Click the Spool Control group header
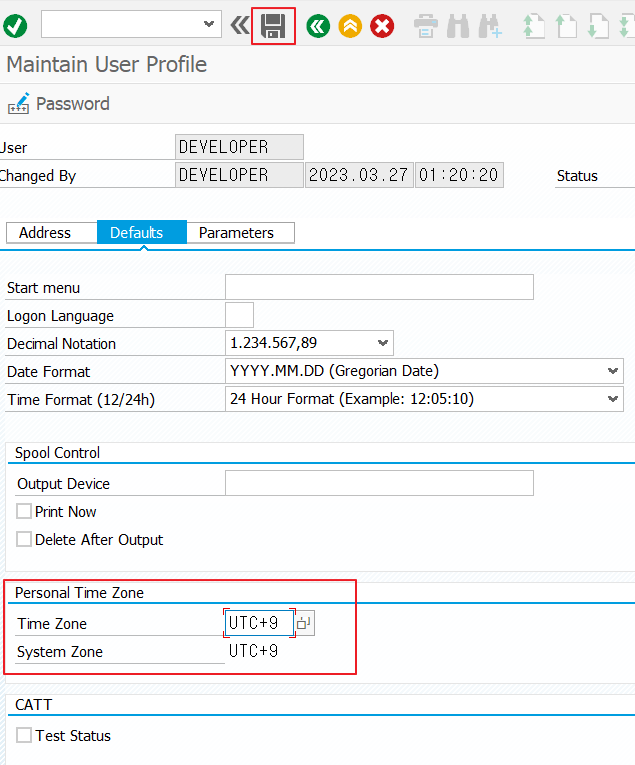Viewport: 635px width, 765px height. click(57, 453)
